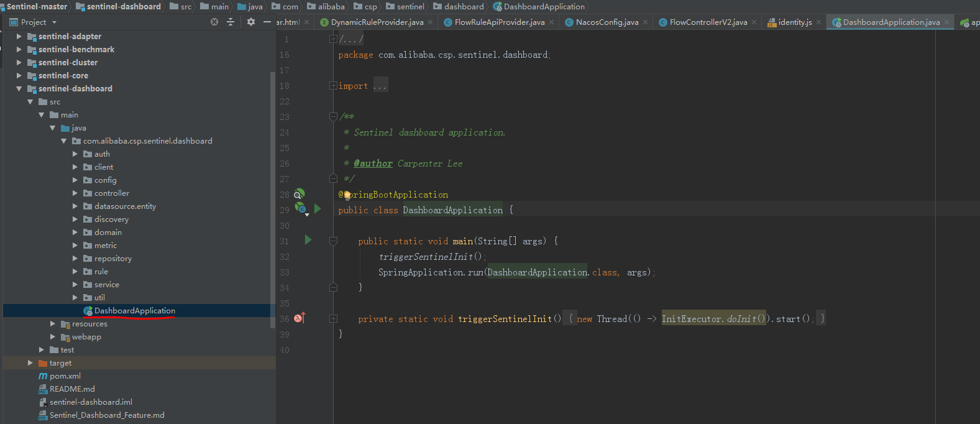Screen dimensions: 980x424
Task: Toggle fold of the main method body
Action: (x=333, y=241)
